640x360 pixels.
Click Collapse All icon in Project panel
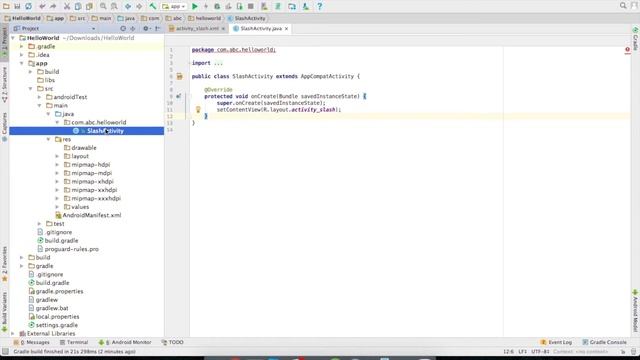point(132,29)
